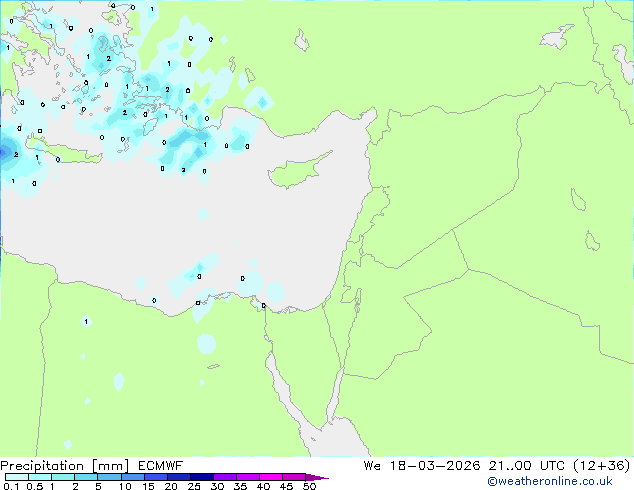Click the 10–15 mm legend swatch
The width and height of the screenshot is (634, 490).
pos(133,477)
